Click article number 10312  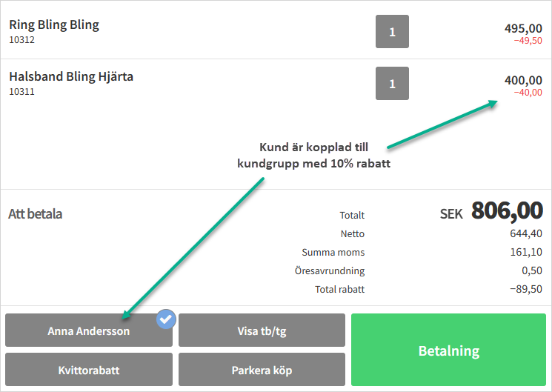point(21,40)
